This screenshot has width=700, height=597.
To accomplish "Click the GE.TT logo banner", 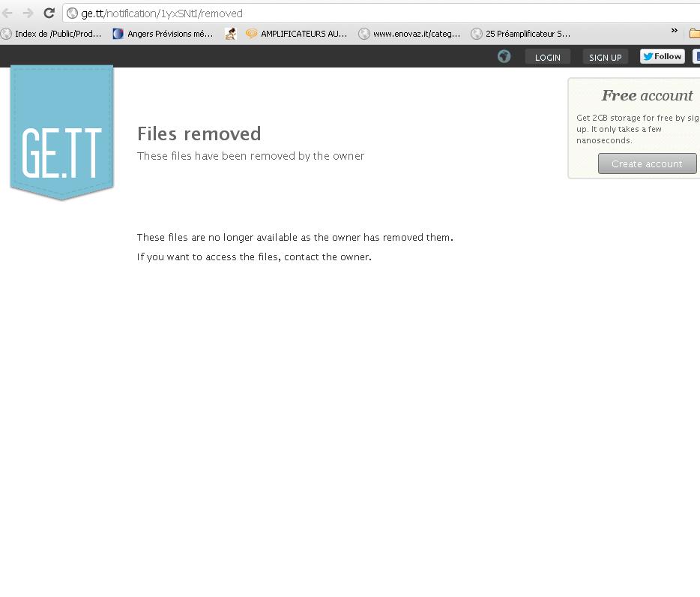I will tap(61, 133).
